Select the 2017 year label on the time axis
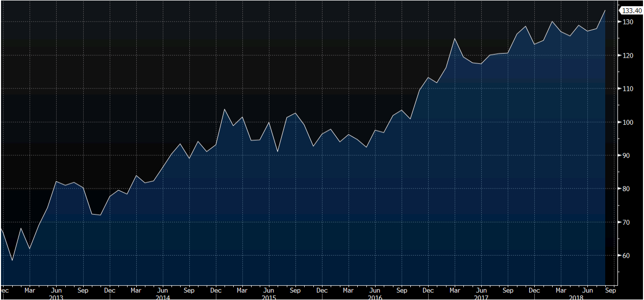Viewport: 644px width, 300px height. tap(481, 297)
